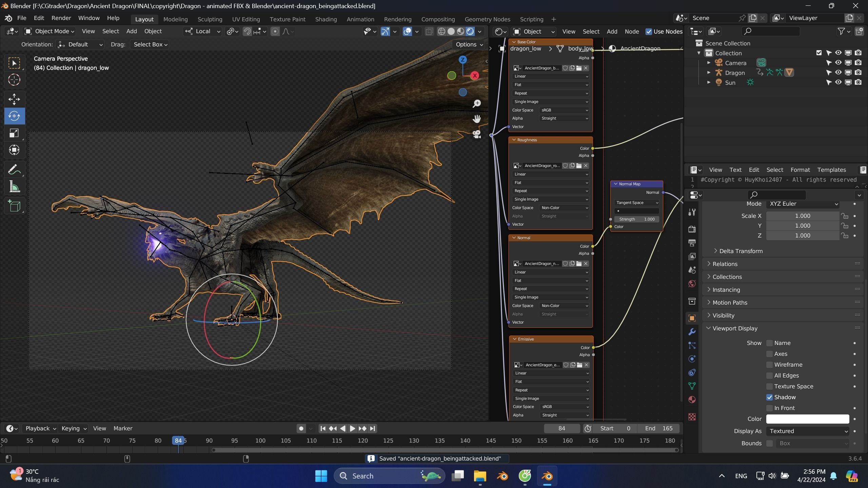
Task: Select the Scale tool
Action: coord(14,133)
